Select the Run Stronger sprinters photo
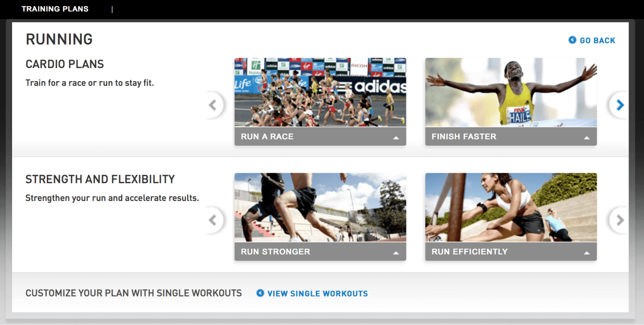 tap(320, 208)
